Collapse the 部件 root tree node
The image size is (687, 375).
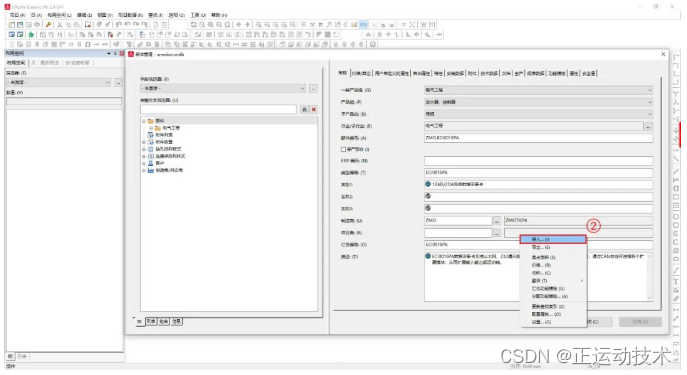(x=144, y=121)
